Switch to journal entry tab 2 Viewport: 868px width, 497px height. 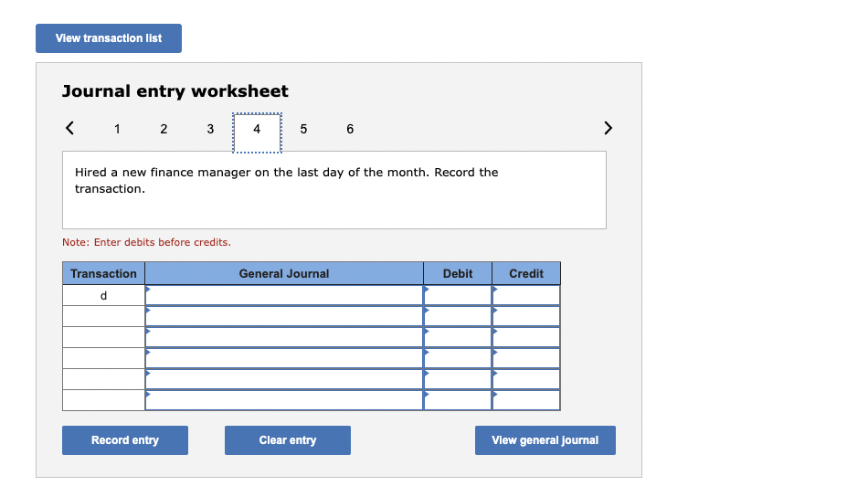(164, 129)
